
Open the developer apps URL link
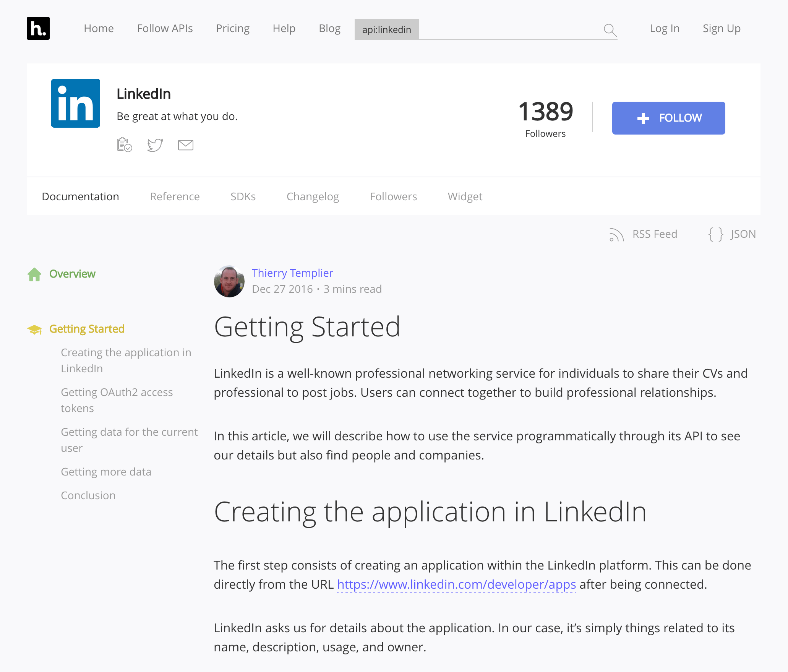[x=457, y=584]
